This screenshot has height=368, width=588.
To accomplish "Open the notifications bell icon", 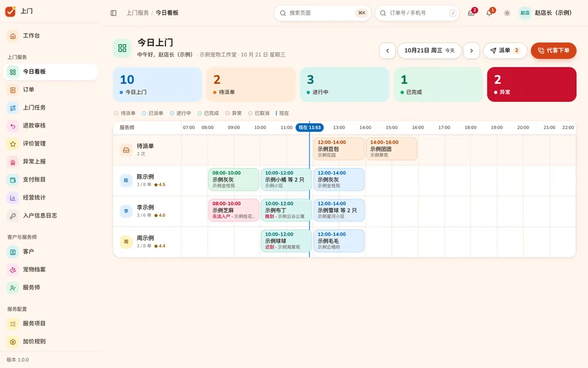I will point(489,13).
